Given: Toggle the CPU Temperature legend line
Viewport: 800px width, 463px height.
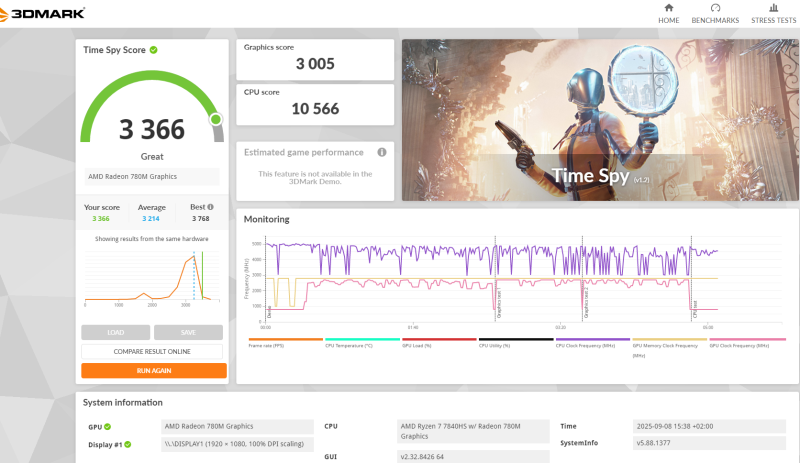Looking at the screenshot, I should point(362,339).
